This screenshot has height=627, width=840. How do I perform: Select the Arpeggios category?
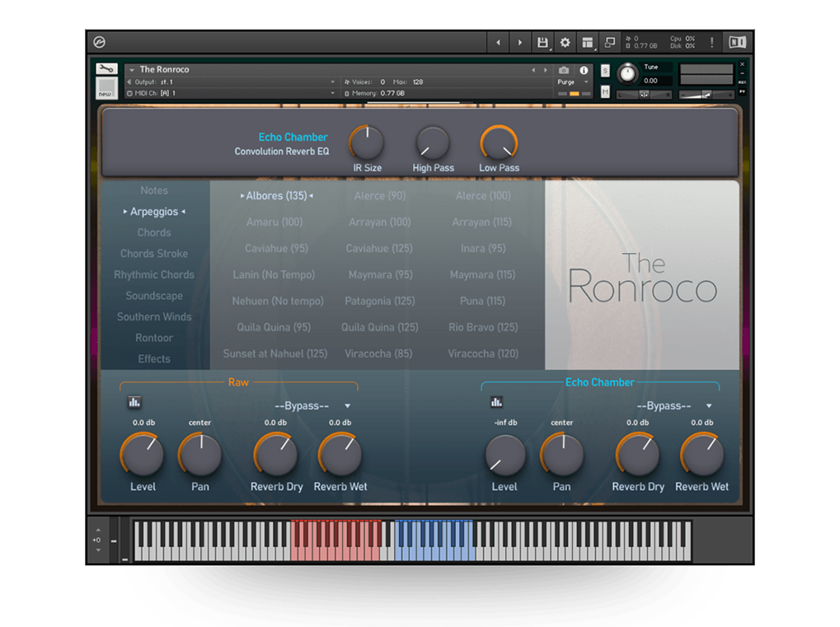pyautogui.click(x=154, y=212)
